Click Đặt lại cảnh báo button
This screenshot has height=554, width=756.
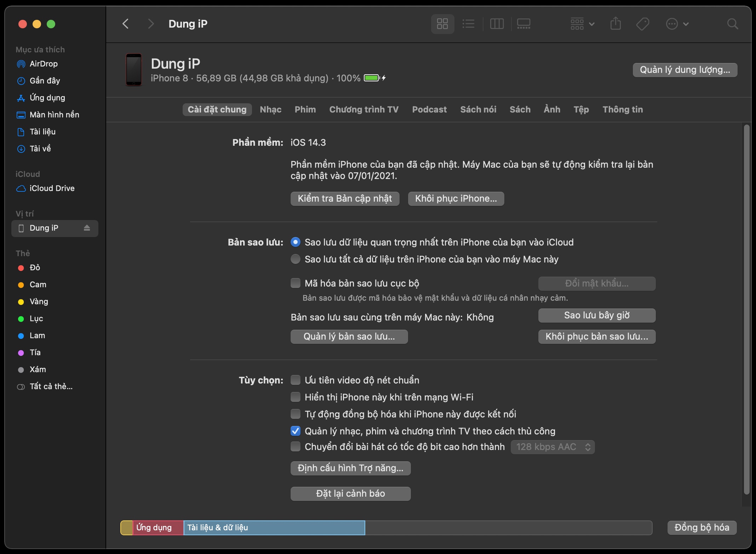(350, 494)
